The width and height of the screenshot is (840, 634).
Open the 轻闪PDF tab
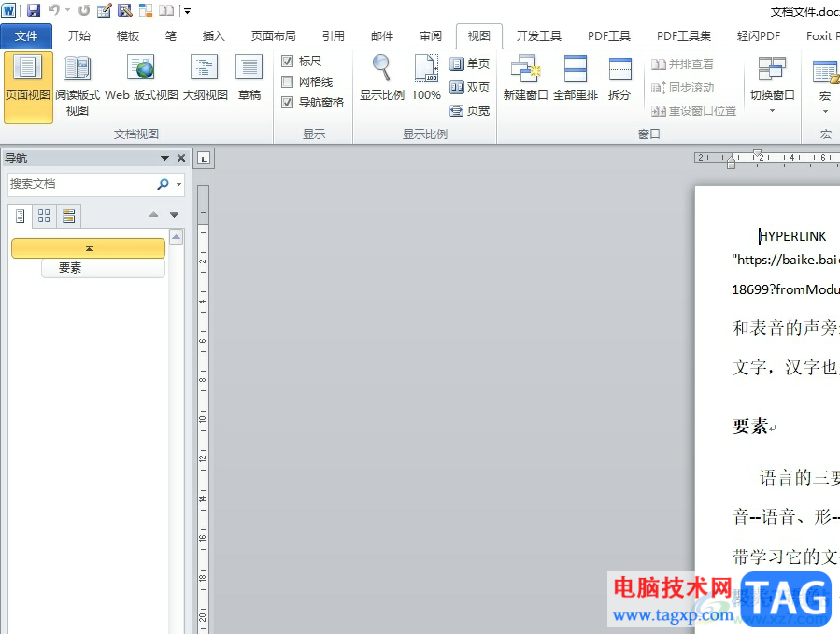[759, 35]
